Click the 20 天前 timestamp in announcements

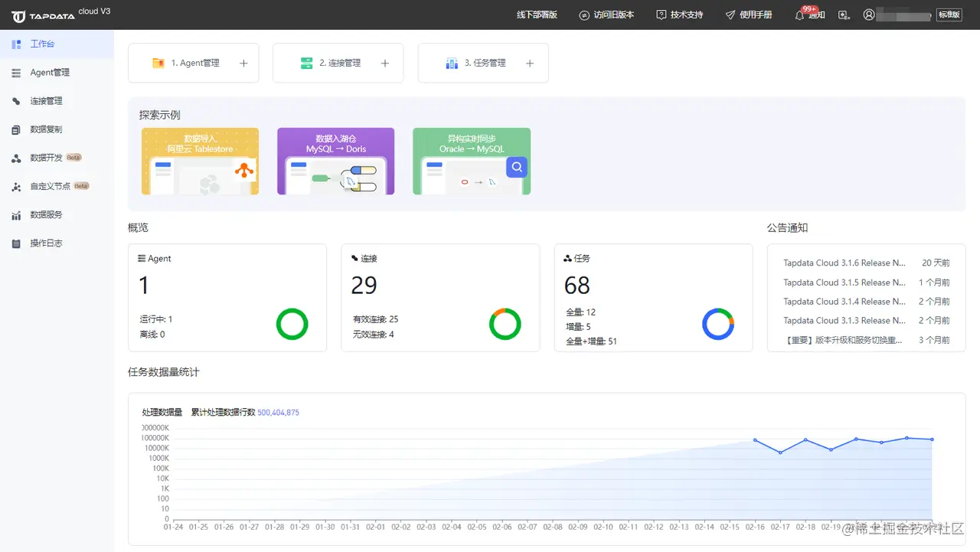point(936,263)
